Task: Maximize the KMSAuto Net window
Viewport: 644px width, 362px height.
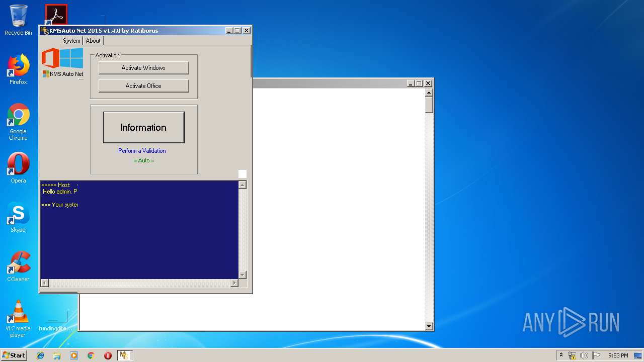Action: (237, 31)
